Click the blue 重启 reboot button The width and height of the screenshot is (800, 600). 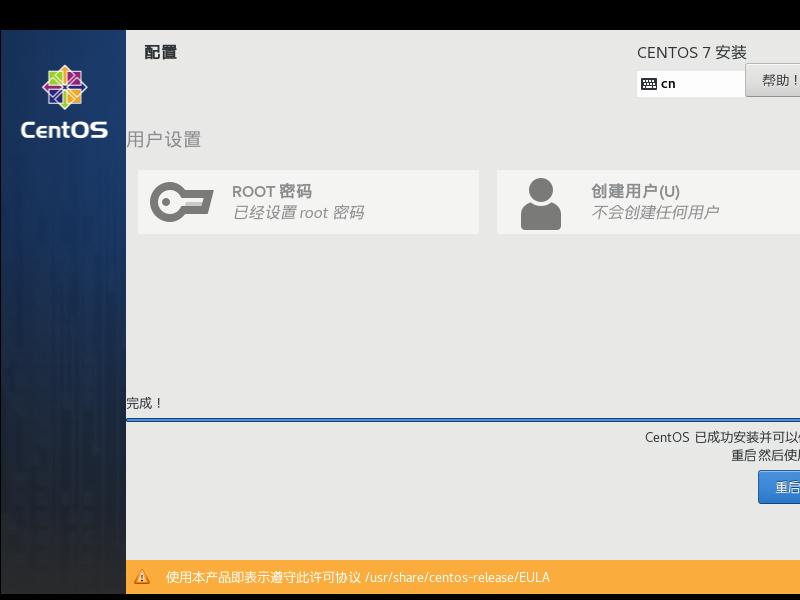coord(781,487)
